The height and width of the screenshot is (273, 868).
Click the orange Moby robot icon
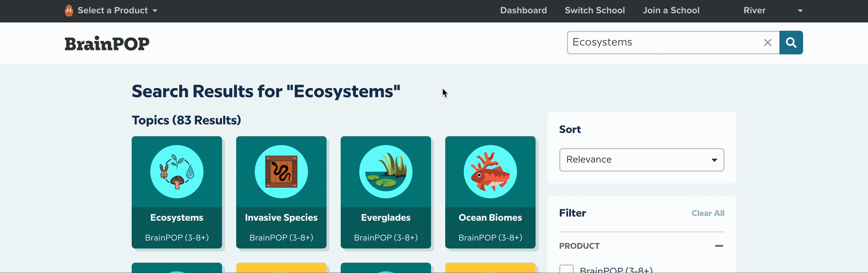[x=69, y=10]
